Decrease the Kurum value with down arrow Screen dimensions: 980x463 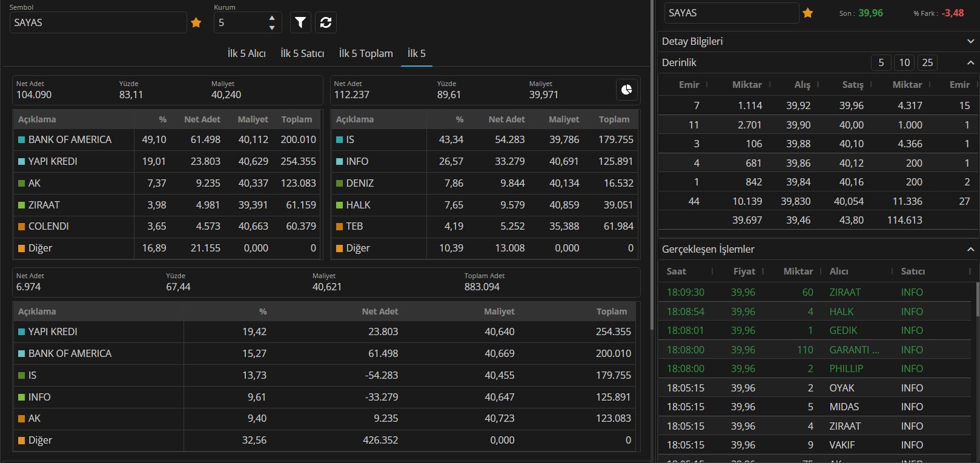click(x=272, y=27)
